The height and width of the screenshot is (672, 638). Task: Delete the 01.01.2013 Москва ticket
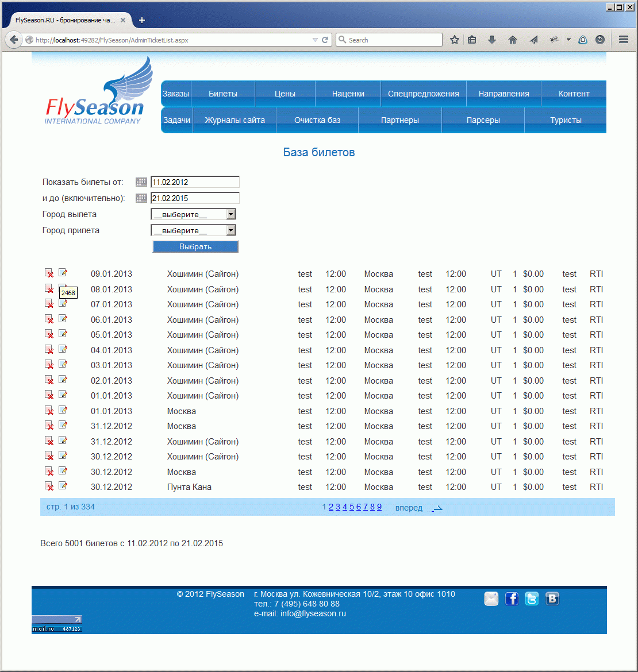coord(49,410)
